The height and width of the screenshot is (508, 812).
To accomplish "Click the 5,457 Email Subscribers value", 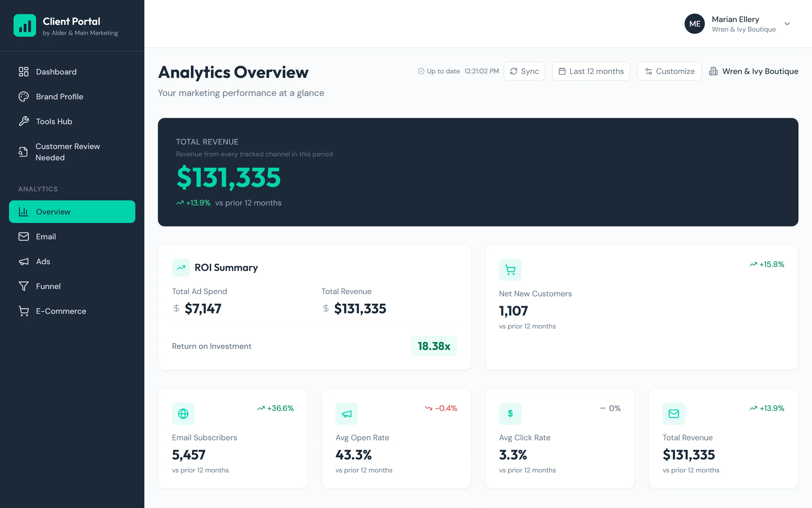I will [x=189, y=455].
